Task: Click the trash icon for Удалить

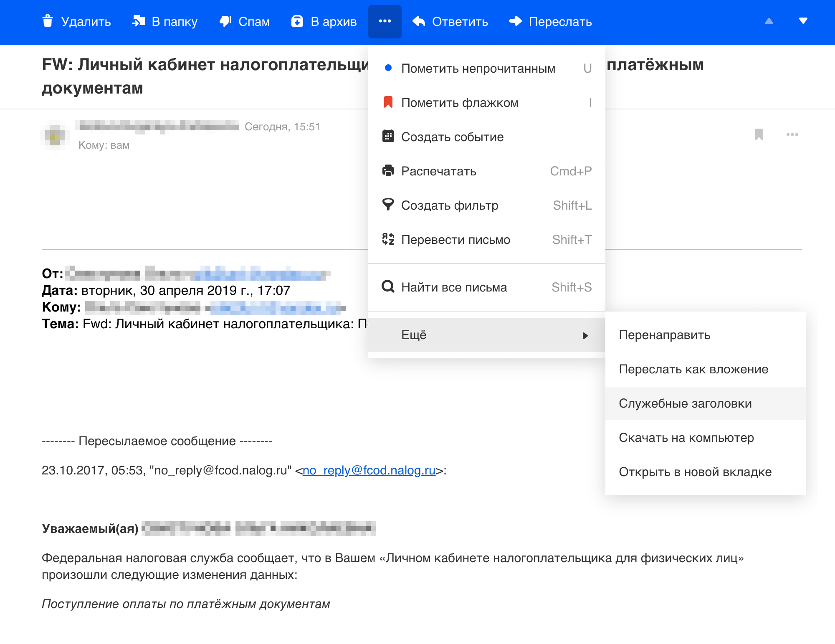Action: 48,21
